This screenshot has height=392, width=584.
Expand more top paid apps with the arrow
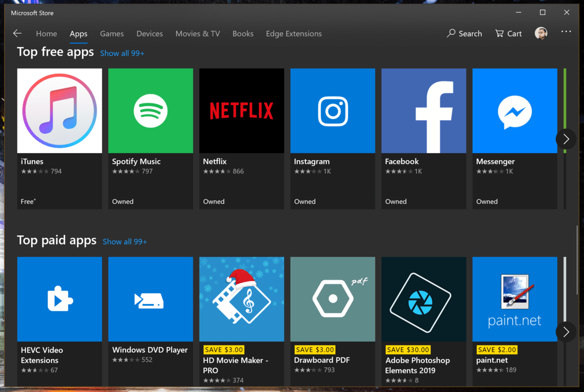tap(566, 332)
